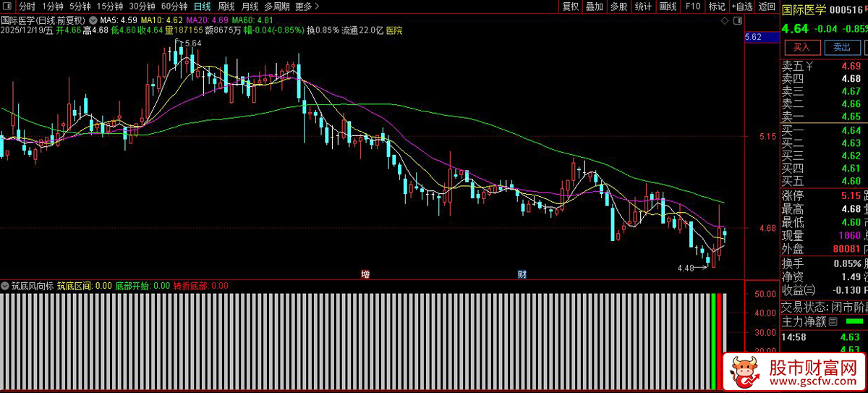Image resolution: width=868 pixels, height=393 pixels.
Task: Click the 5.64 high price label
Action: 193,43
